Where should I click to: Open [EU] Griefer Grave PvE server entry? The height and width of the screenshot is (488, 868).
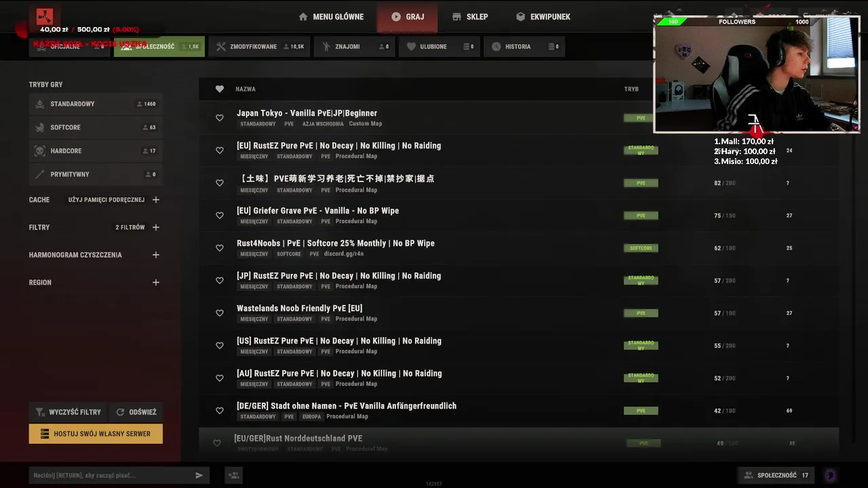tap(519, 216)
